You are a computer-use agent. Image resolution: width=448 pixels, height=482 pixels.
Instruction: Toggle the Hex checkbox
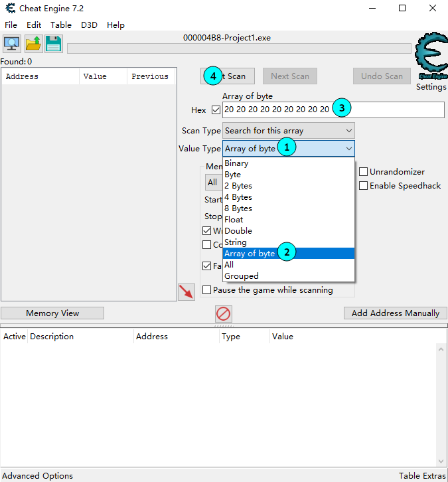click(216, 110)
